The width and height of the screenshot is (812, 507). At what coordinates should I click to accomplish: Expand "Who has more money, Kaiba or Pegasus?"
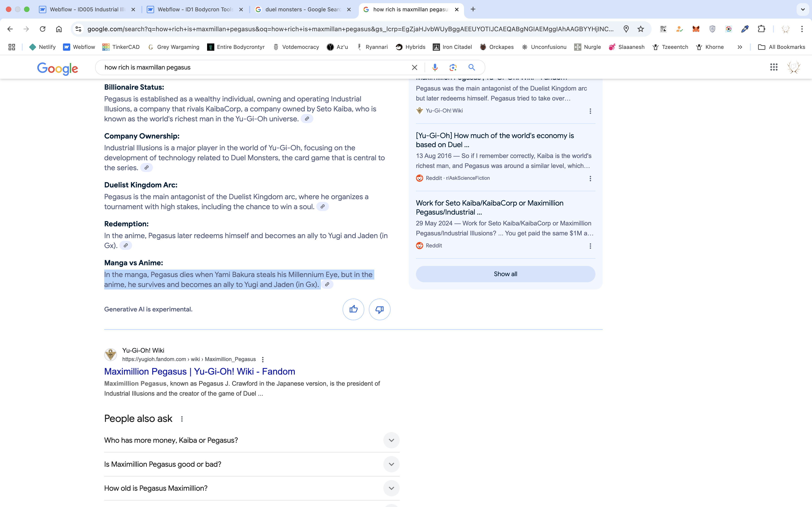pos(391,440)
